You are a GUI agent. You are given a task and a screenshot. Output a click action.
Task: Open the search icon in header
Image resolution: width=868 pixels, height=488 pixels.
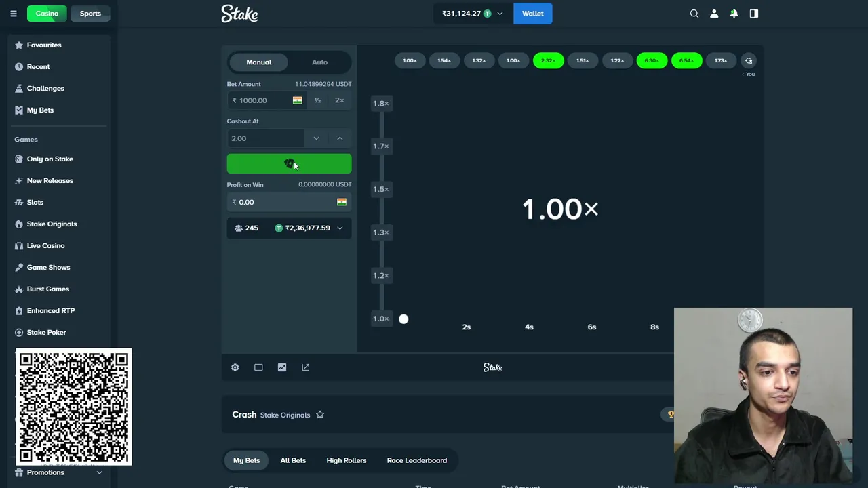tap(694, 14)
